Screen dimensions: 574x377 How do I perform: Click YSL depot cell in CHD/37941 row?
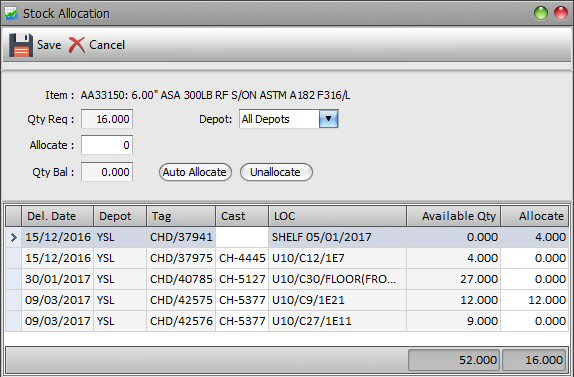click(120, 237)
